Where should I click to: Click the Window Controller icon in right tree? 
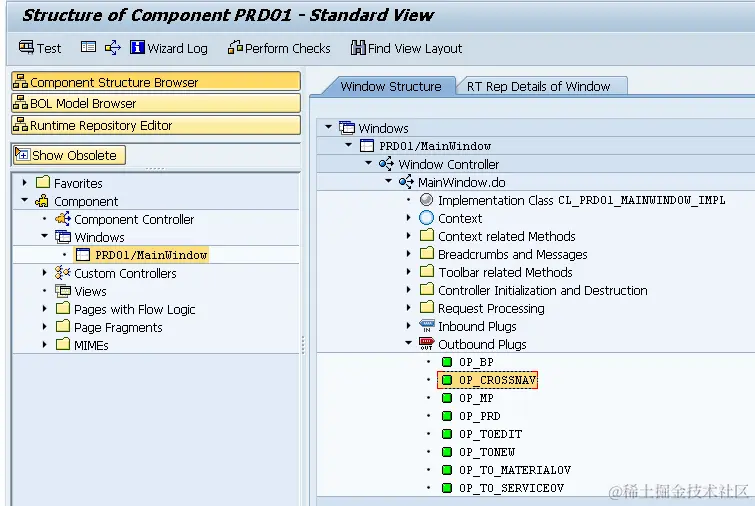tap(386, 164)
